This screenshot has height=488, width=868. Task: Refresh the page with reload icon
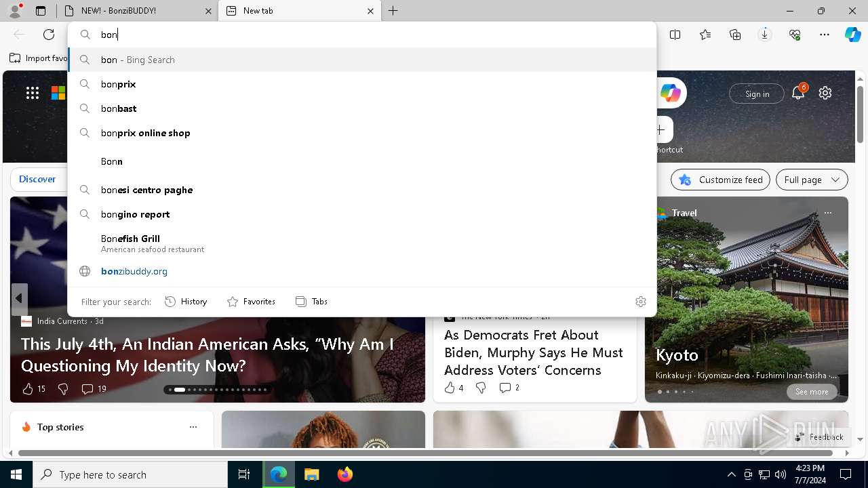coord(49,35)
